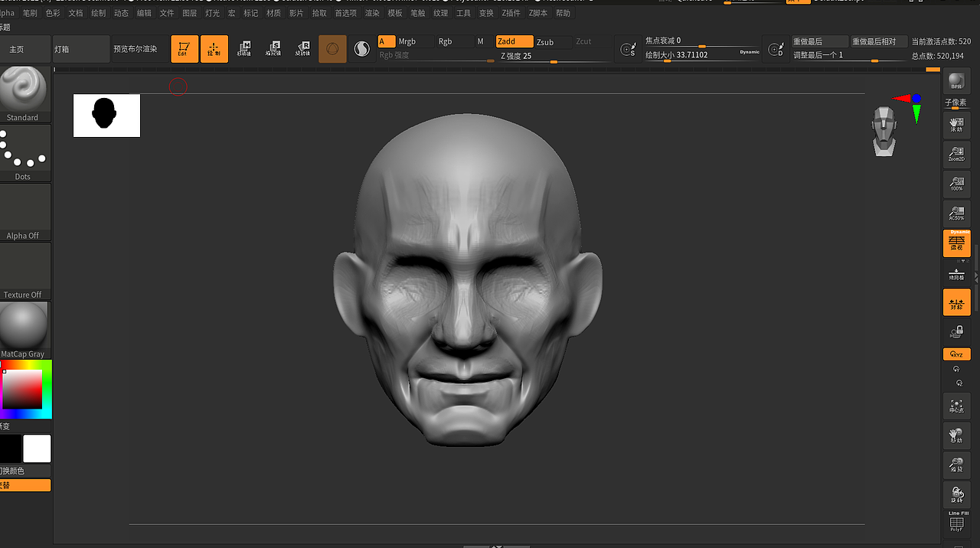Click the lock camera icon
Screen dimensions: 980x548
pyautogui.click(x=956, y=331)
